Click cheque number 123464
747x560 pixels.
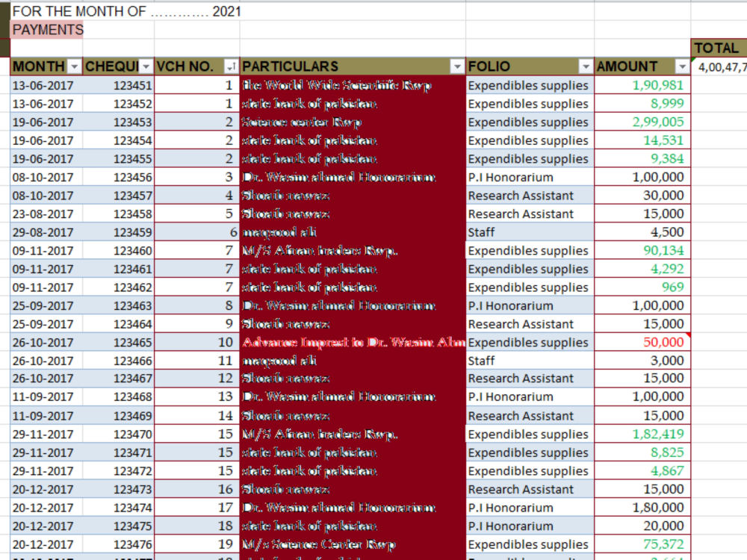pyautogui.click(x=133, y=324)
